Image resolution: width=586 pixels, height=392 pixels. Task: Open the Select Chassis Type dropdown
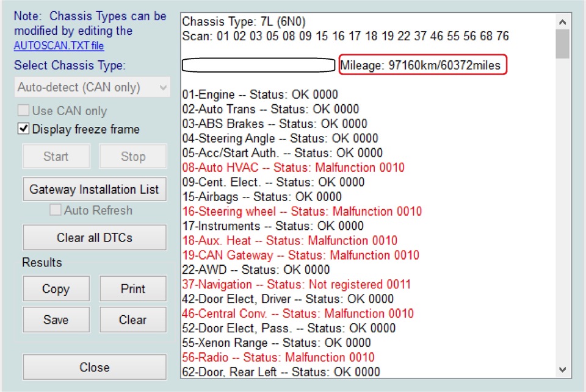(x=92, y=87)
